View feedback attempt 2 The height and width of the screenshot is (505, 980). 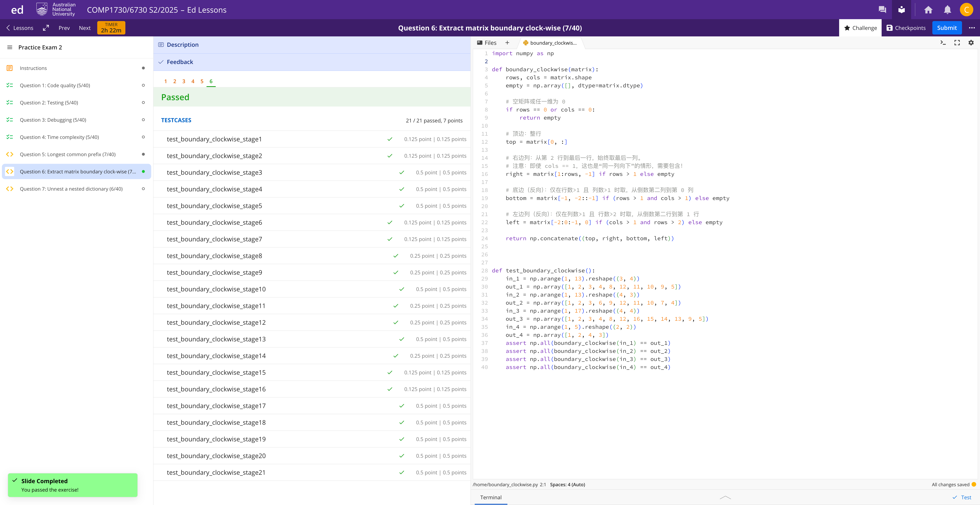point(175,81)
